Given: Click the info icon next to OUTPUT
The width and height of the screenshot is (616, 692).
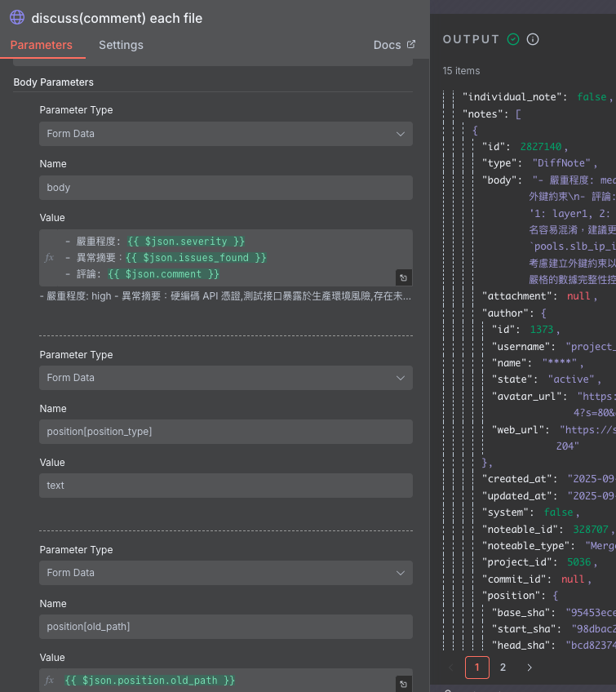Looking at the screenshot, I should pos(533,39).
